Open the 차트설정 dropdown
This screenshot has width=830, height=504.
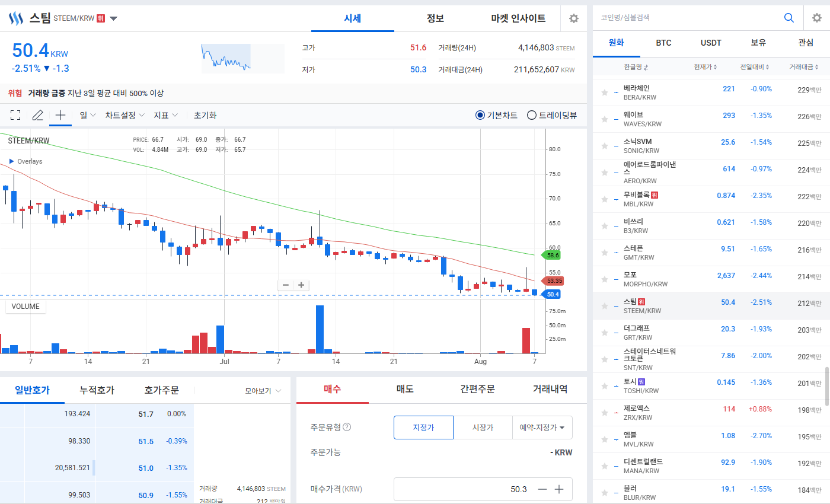[x=124, y=115]
